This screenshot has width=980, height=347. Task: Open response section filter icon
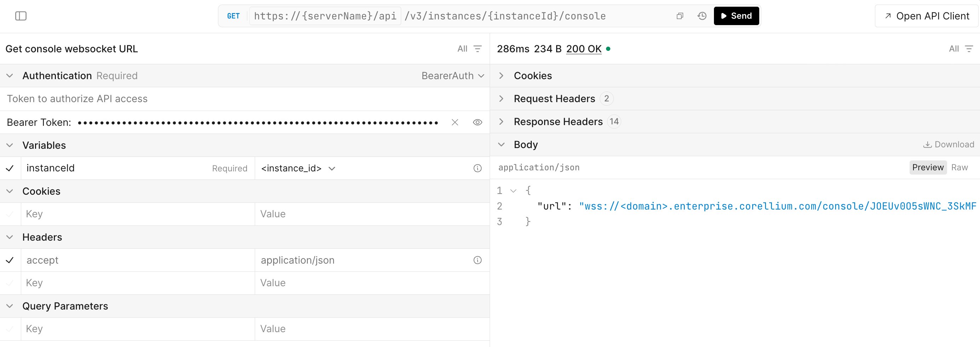tap(969, 49)
